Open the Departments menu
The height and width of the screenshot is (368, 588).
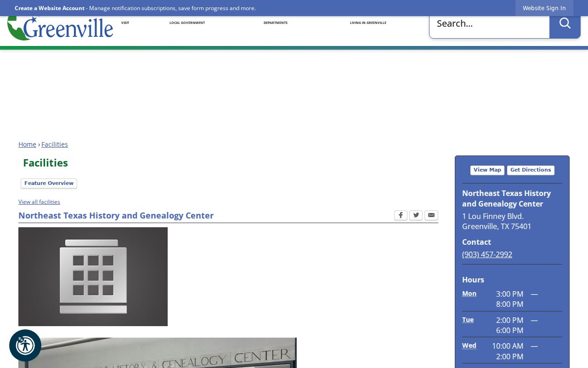pos(276,23)
